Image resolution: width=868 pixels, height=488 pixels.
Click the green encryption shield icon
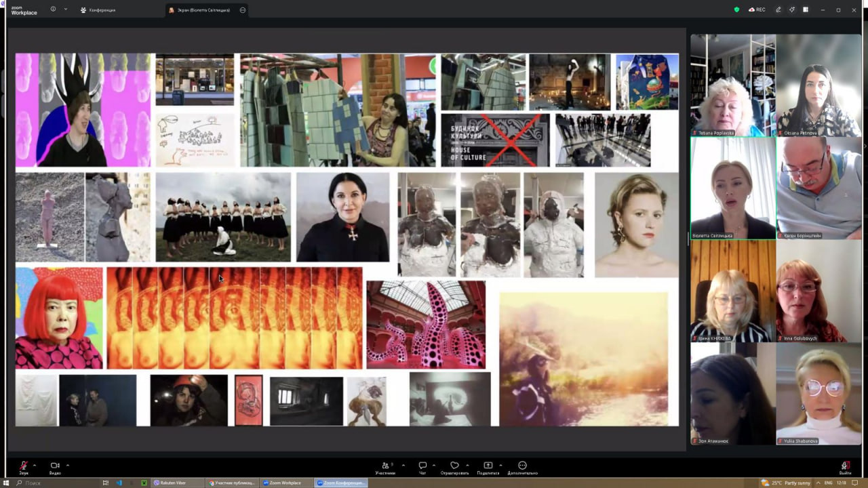[x=737, y=10]
